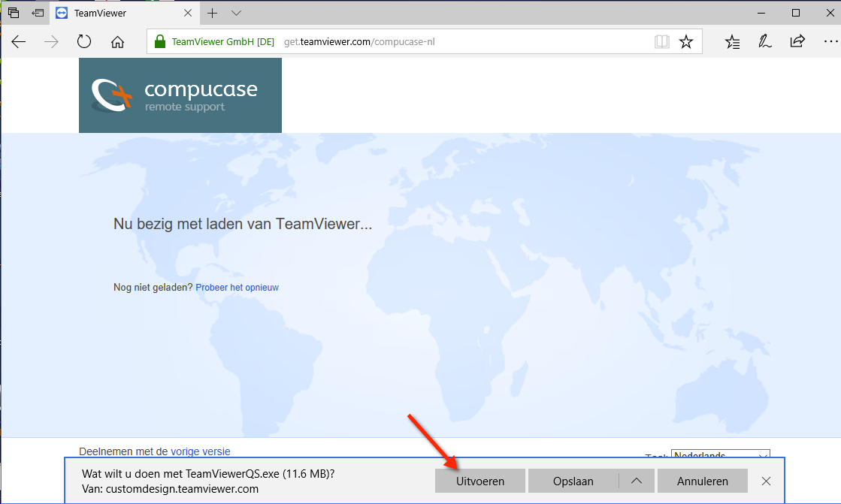
Task: Toggle reading view mode
Action: pos(661,42)
